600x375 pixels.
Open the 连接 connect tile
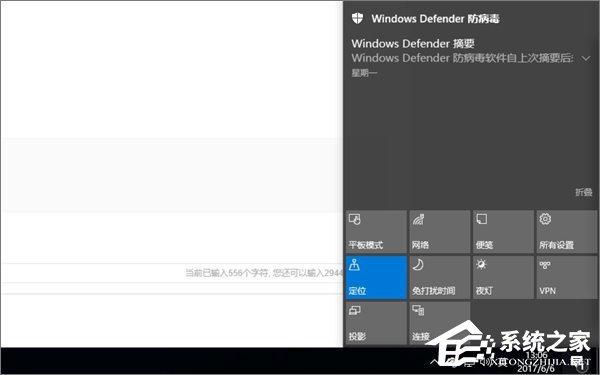pos(440,323)
